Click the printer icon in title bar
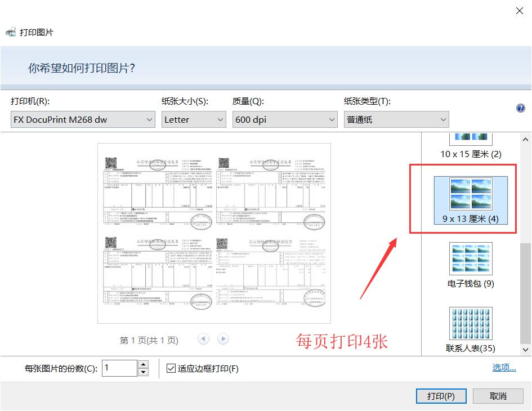 click(x=11, y=32)
